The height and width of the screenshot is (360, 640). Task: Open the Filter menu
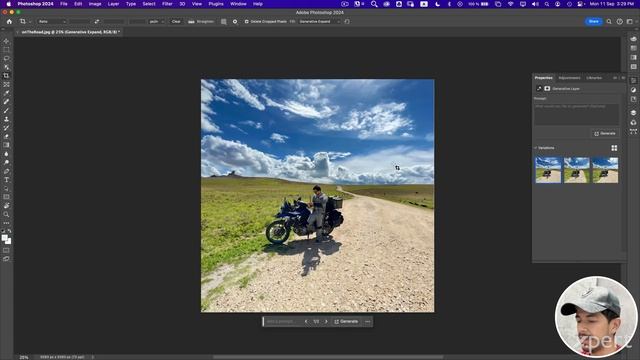click(x=167, y=4)
